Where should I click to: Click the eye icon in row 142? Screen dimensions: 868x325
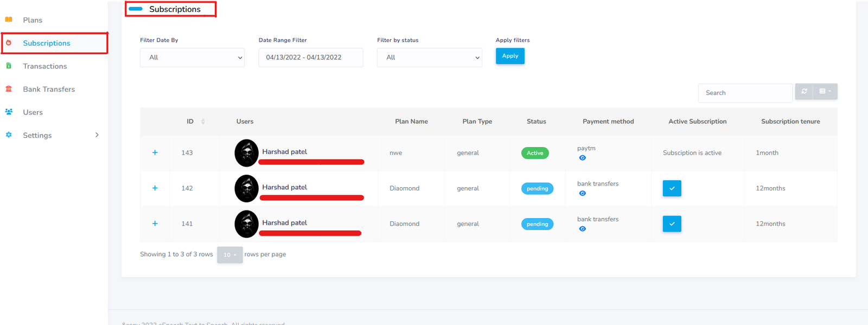coord(582,193)
